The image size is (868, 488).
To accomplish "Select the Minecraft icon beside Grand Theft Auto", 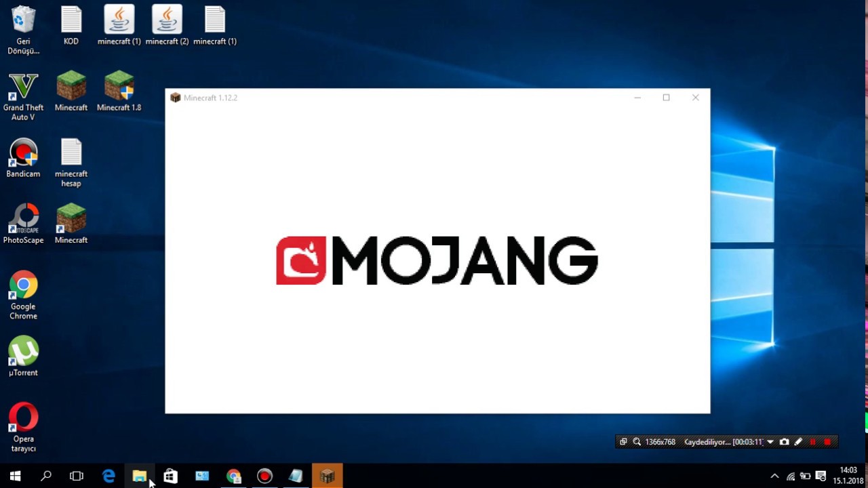I will pyautogui.click(x=71, y=91).
